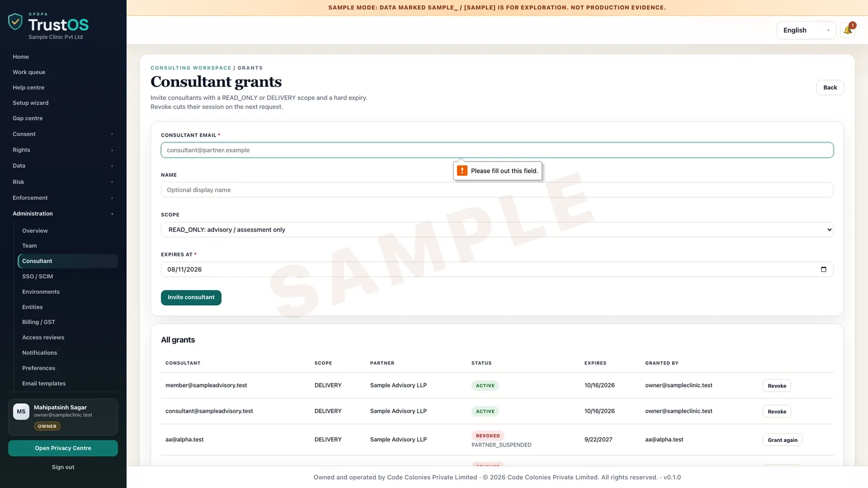Click the Back button

tap(830, 88)
